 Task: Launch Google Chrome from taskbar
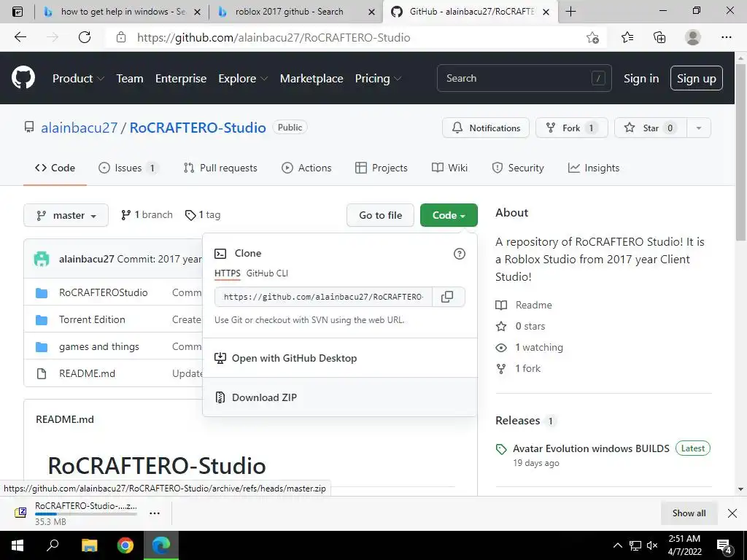125,545
